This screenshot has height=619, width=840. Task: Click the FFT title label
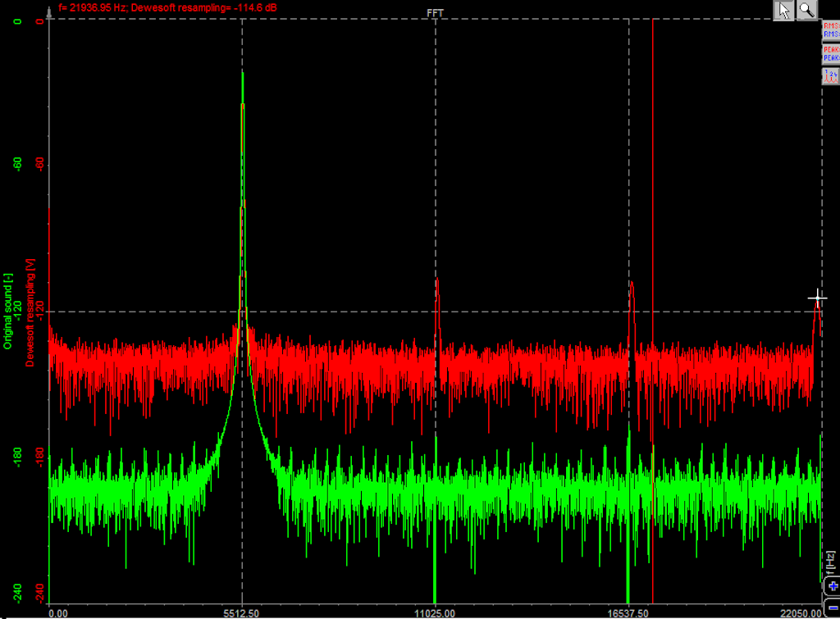435,13
